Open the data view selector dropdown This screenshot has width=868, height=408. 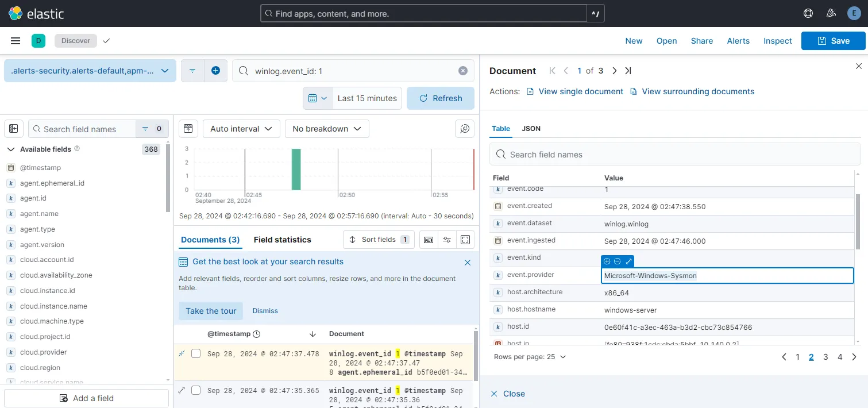[x=90, y=70]
